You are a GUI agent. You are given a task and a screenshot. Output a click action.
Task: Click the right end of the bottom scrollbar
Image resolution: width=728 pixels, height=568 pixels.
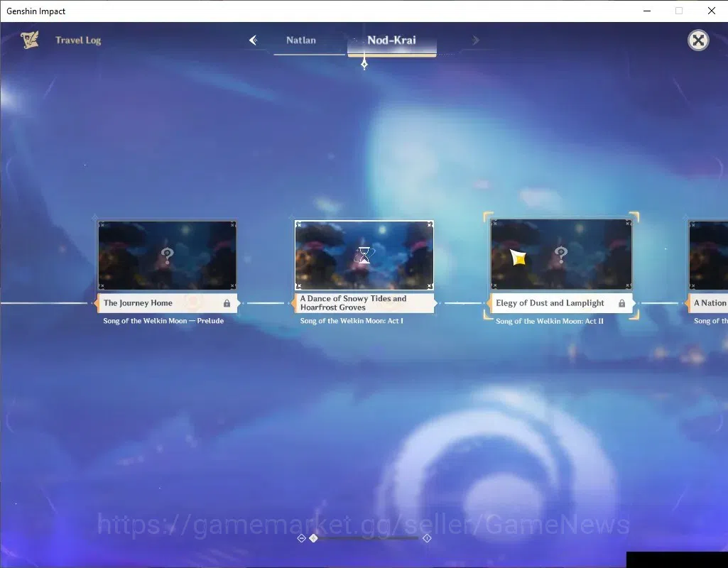click(427, 538)
